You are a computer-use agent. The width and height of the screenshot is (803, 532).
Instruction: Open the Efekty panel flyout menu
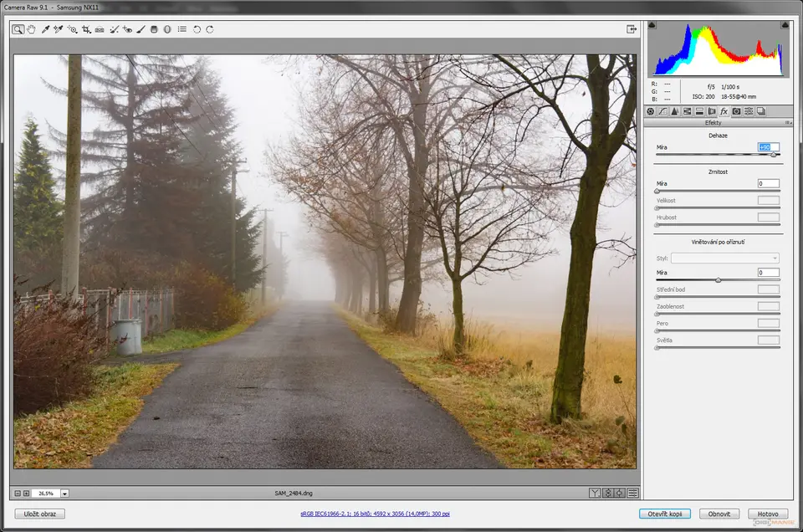[x=787, y=123]
